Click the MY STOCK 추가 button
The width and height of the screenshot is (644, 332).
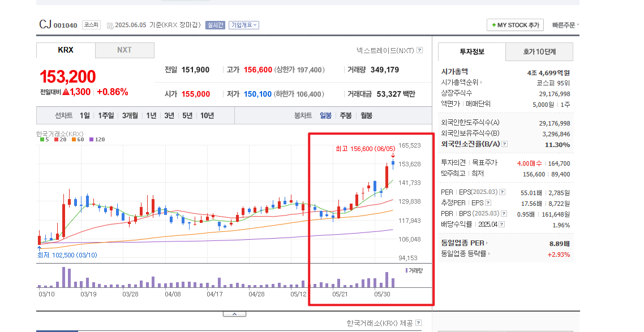point(515,25)
